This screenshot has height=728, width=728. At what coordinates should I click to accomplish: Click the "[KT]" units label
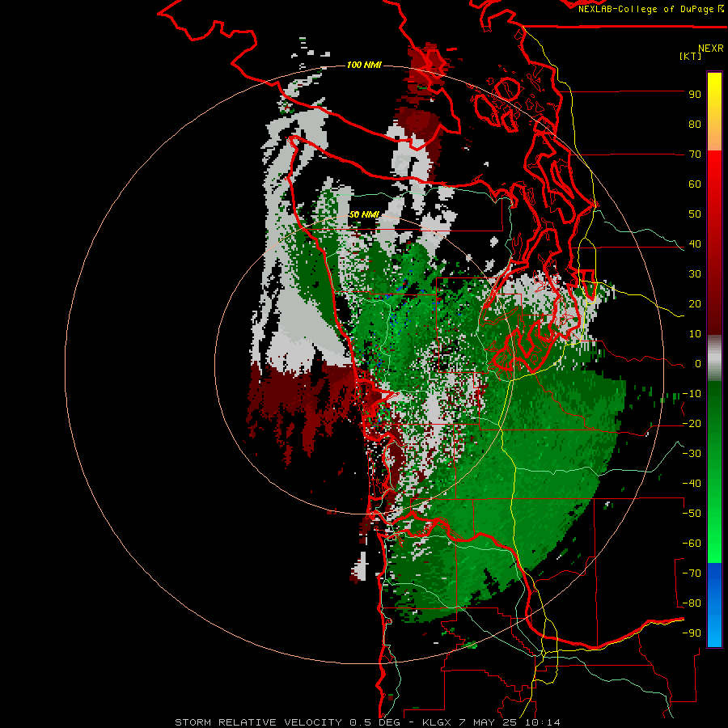click(691, 56)
